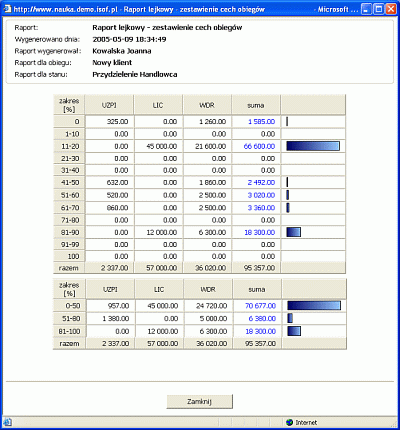The height and width of the screenshot is (430, 400).
Task: Open the 66 600.00 sum link
Action: coord(259,146)
